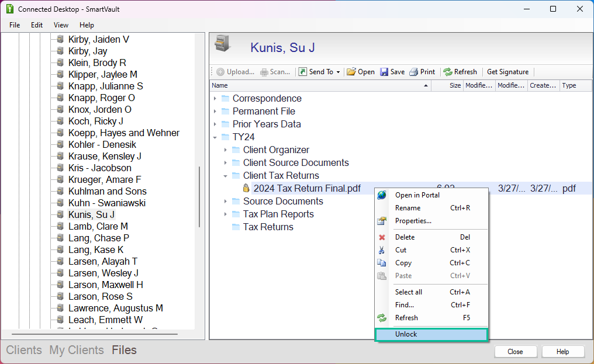Screen dimensions: 594x364
Task: Click the Open in Portal globe icon
Action: point(382,195)
